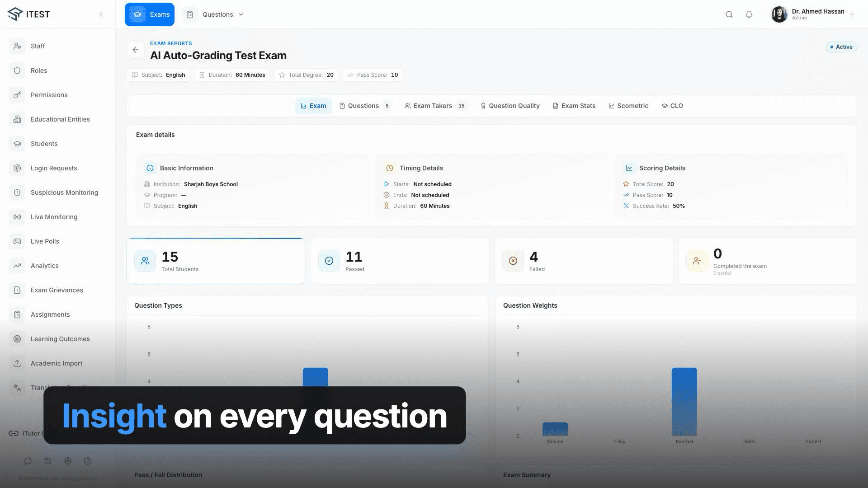Open the Learning Outcomes target icon

(17, 339)
